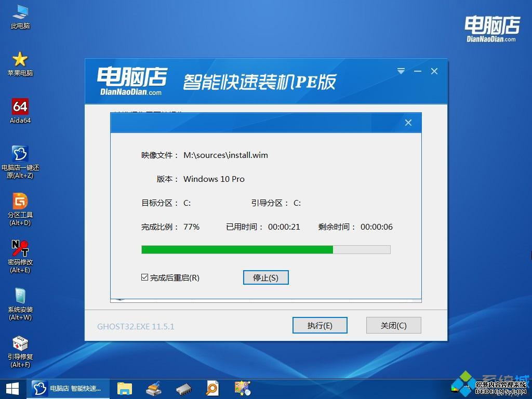Click the brush tool taskbar icon
Screen dimensions: 532x399
[x=154, y=389]
